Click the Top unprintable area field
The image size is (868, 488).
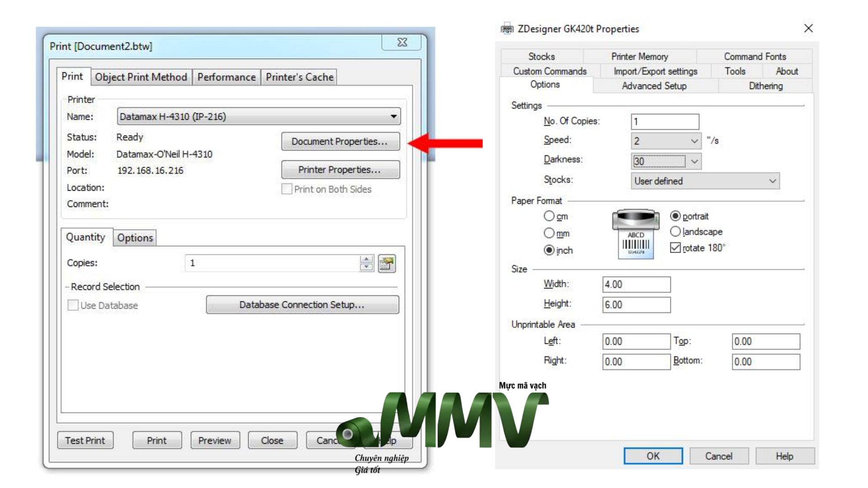[x=766, y=342]
